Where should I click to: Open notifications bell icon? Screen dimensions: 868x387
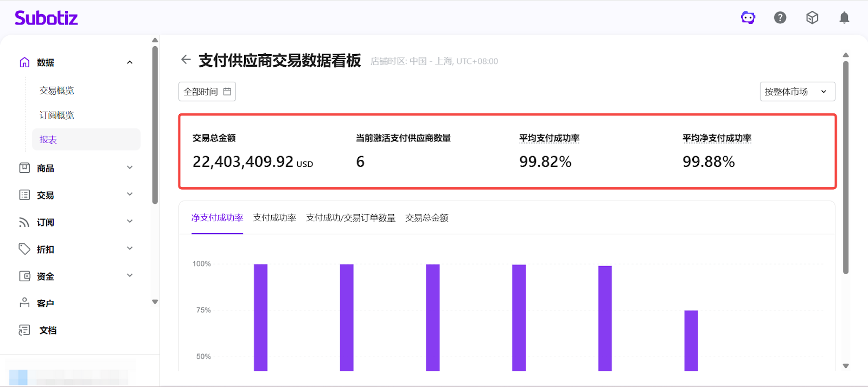coord(844,18)
